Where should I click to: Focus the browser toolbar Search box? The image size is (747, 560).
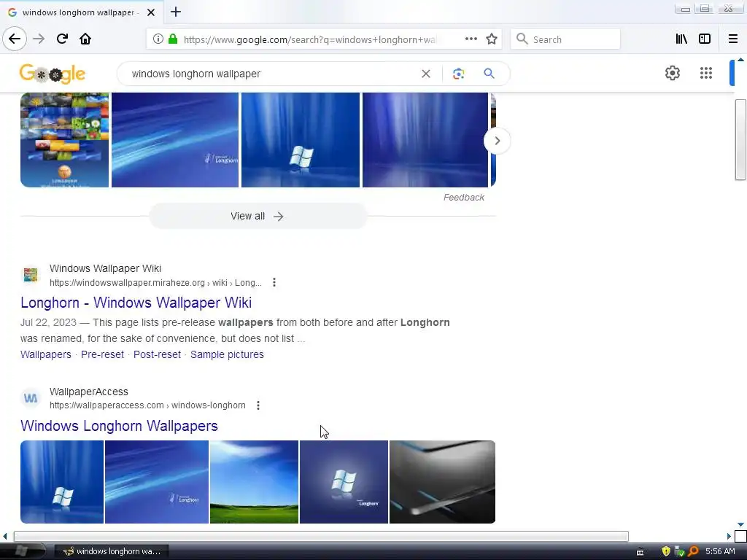(565, 39)
